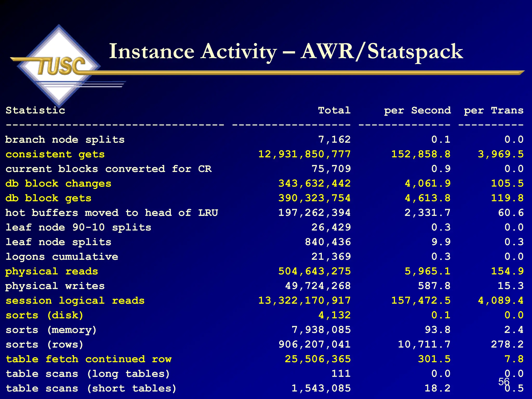Click per-trans value 278.2
This screenshot has height=399, width=532.
507,344
